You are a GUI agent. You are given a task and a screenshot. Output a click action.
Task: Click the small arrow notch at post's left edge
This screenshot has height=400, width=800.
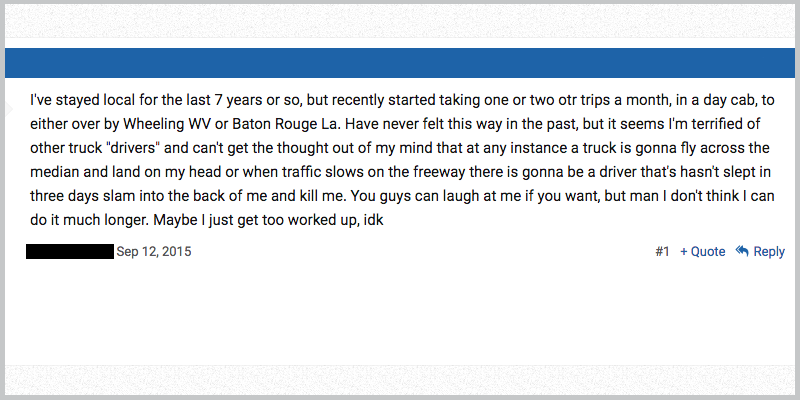9,108
